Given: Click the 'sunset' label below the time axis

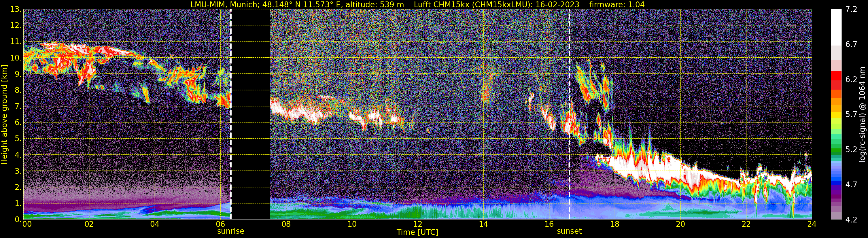Looking at the screenshot, I should [569, 231].
